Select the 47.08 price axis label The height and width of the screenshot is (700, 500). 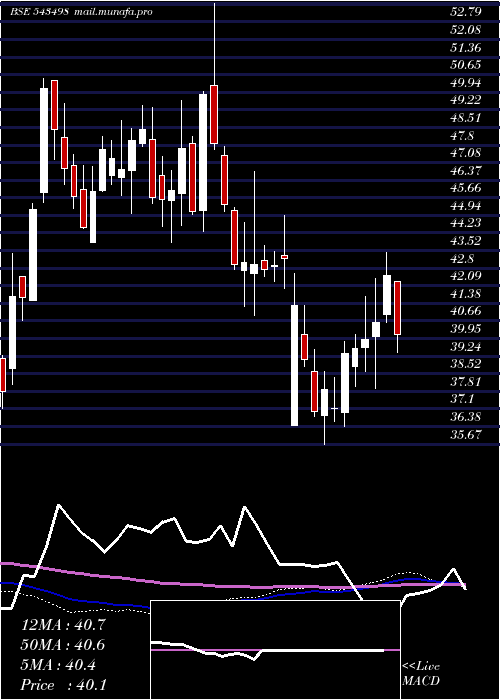click(466, 153)
